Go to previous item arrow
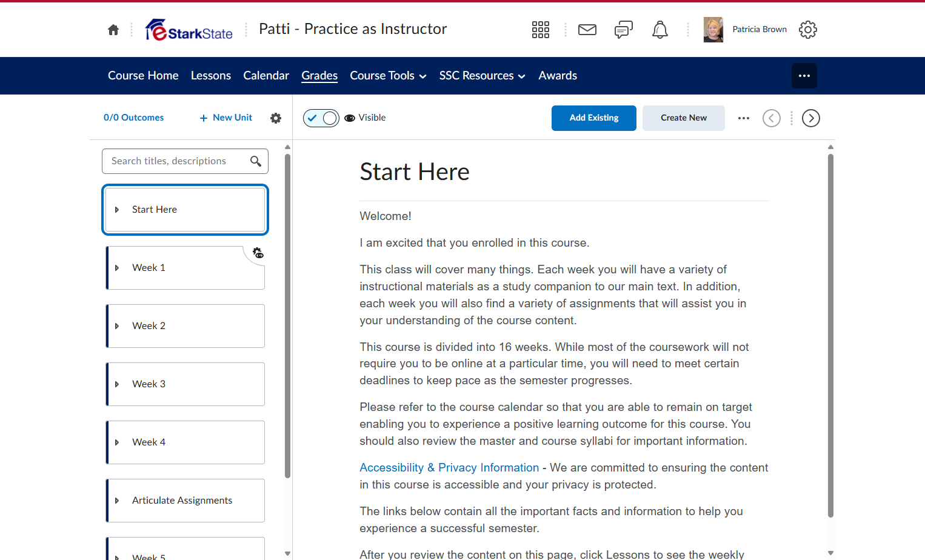The height and width of the screenshot is (560, 925). 772,118
